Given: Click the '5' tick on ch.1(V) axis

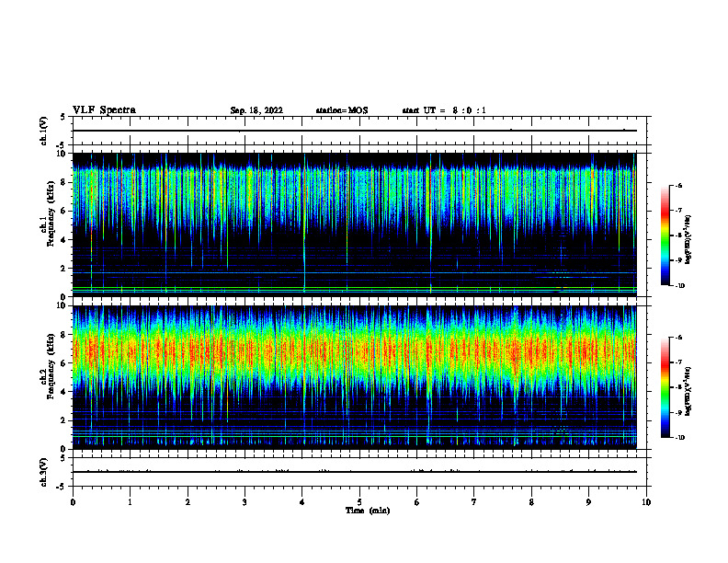Looking at the screenshot, I should [63, 117].
